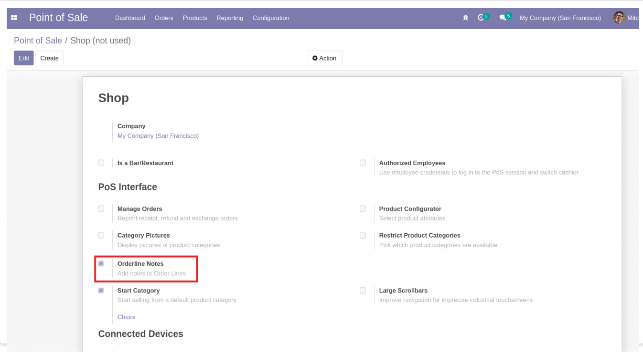Toggle the Is a Bar/Restaurant checkbox
Screen dimensions: 643x364
(101, 163)
